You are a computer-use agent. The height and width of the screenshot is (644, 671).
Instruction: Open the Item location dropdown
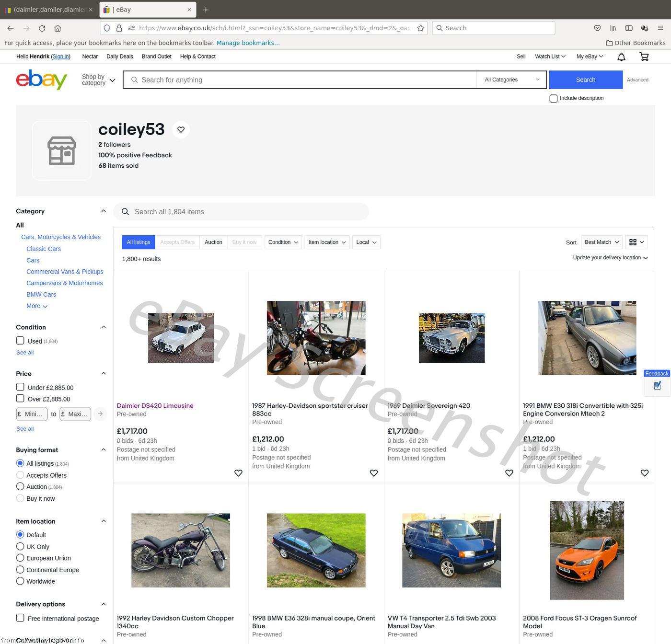tap(327, 242)
